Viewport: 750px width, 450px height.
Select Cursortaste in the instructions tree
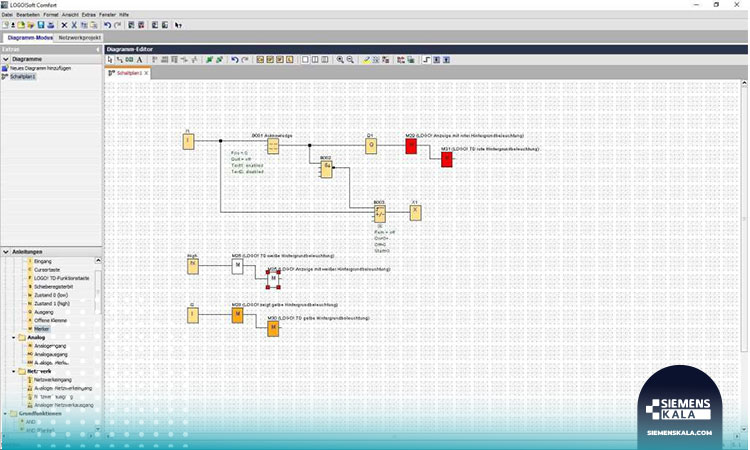(x=47, y=270)
